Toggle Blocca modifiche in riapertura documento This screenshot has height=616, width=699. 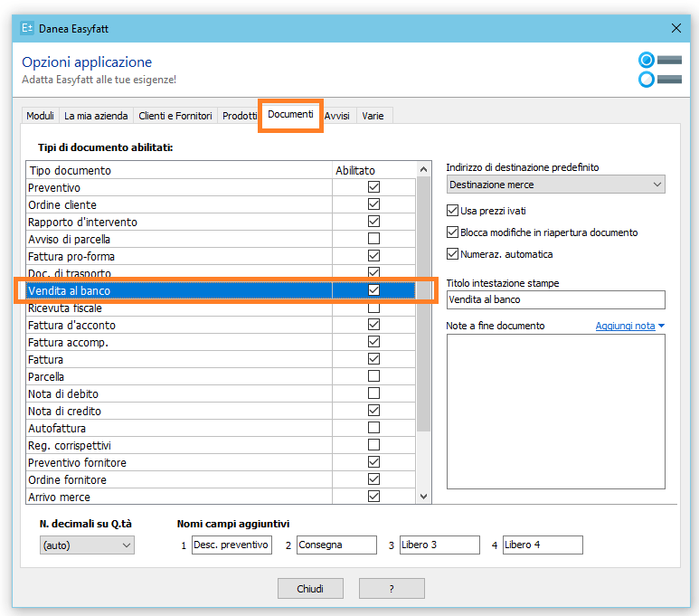pyautogui.click(x=452, y=232)
